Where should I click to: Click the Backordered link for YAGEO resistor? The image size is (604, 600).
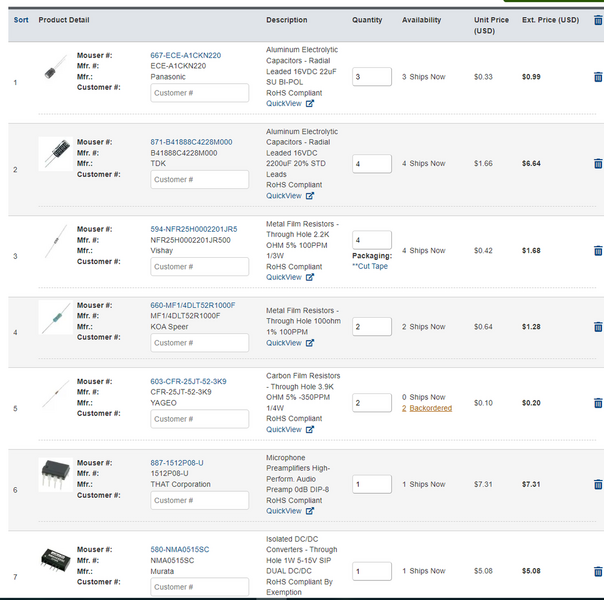427,408
